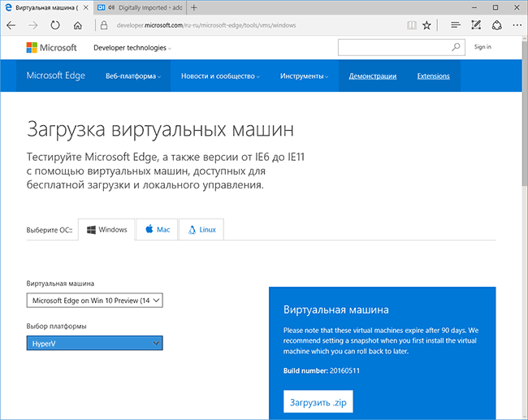Open the Hub lines icon
The width and height of the screenshot is (528, 420).
click(x=456, y=25)
